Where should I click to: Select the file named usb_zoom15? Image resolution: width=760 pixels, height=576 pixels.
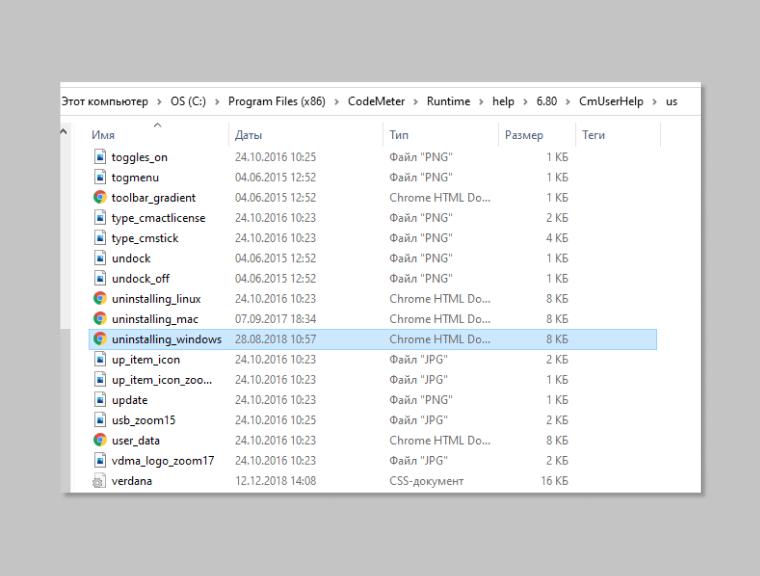tap(143, 420)
